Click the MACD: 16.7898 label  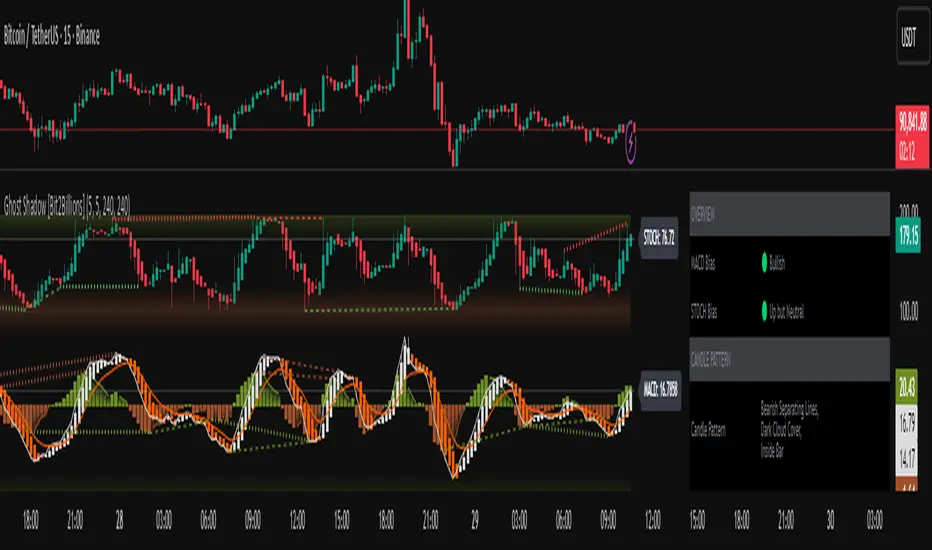tap(660, 390)
